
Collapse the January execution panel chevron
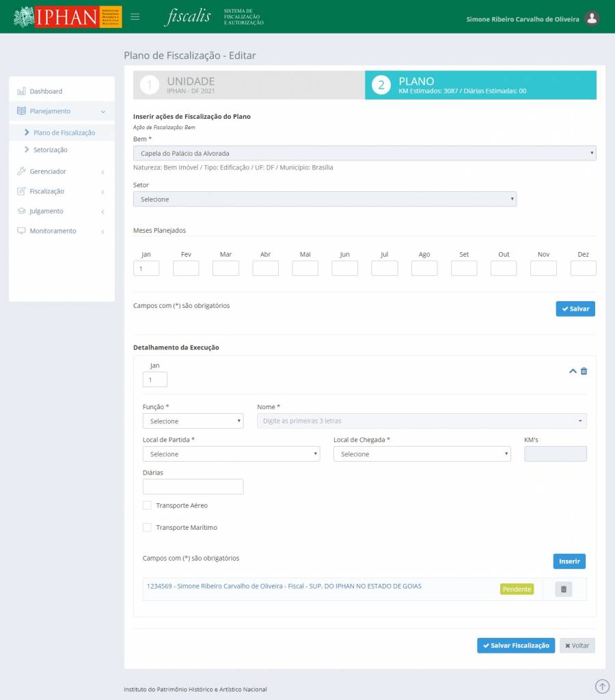(573, 371)
